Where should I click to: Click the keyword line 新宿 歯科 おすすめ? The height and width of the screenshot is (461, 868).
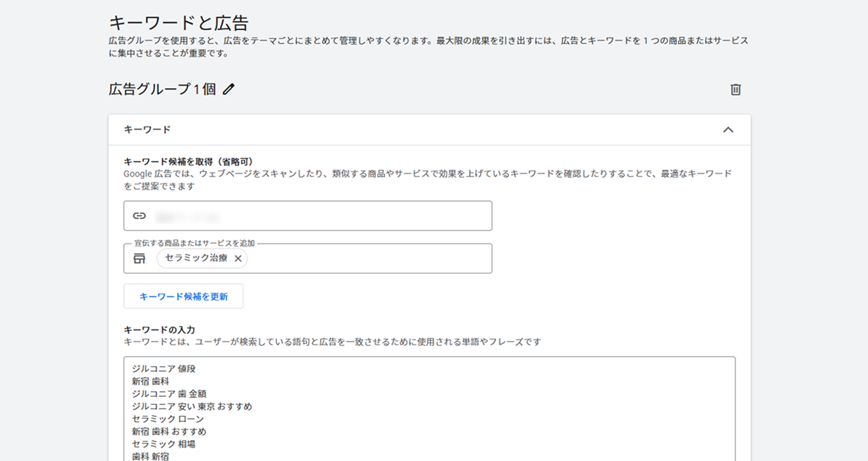point(170,432)
